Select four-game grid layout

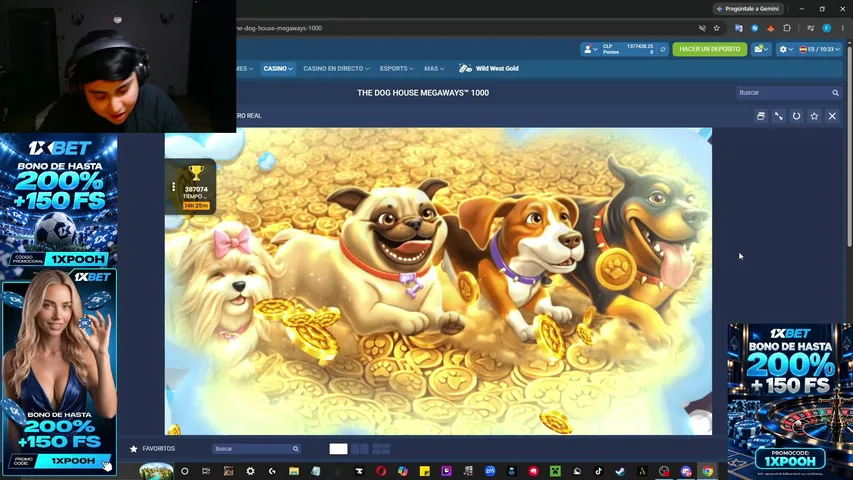coord(381,449)
